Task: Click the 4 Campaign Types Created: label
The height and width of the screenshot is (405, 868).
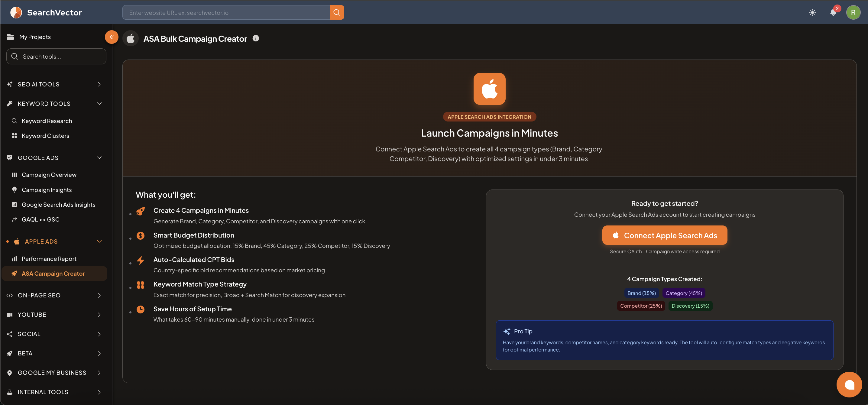Action: coord(665,279)
